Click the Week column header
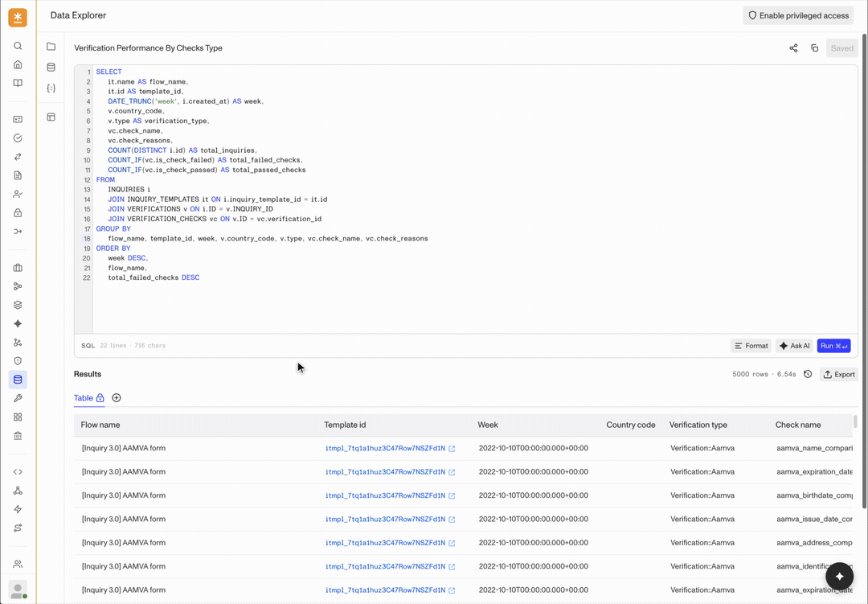 coord(488,425)
